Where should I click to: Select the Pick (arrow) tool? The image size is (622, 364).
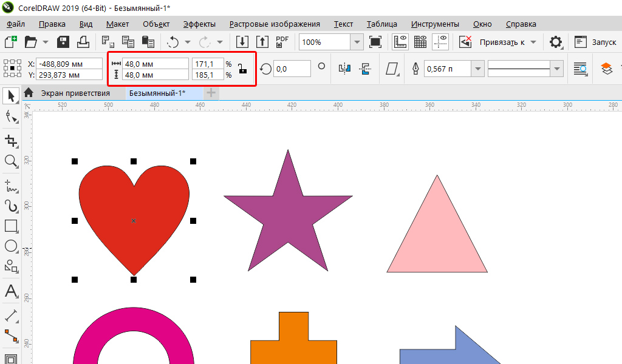(11, 95)
